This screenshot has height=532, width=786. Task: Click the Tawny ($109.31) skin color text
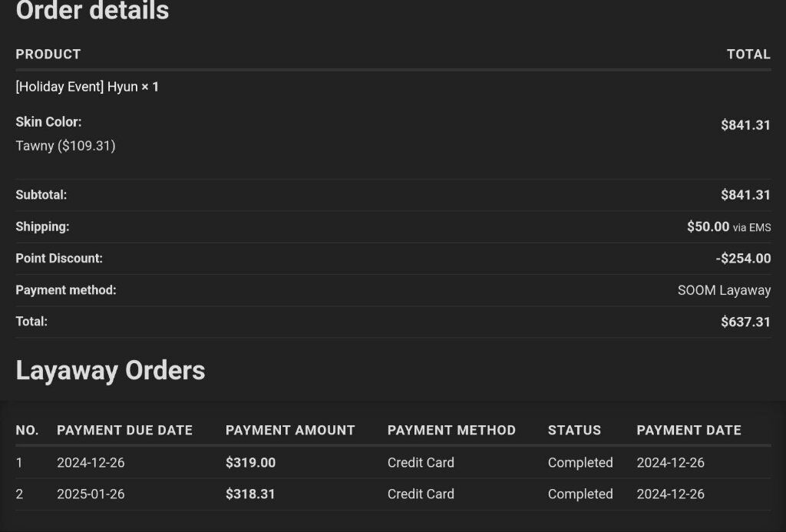[x=66, y=146]
